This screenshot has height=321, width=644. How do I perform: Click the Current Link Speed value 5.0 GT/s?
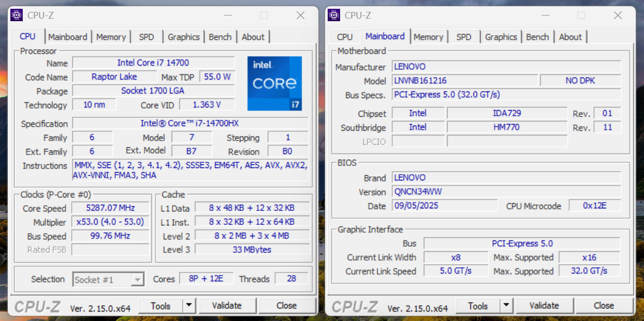click(455, 271)
